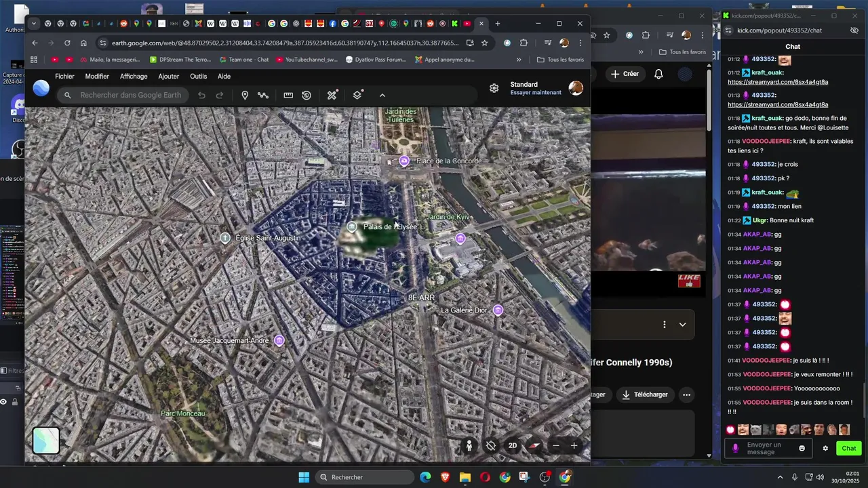Select the Place de la Concorde marker
The image size is (868, 488).
pyautogui.click(x=404, y=161)
